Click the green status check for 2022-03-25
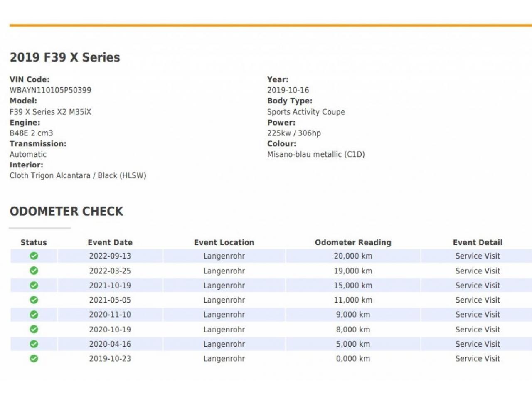Screen dimensions: 532x399 34,271
